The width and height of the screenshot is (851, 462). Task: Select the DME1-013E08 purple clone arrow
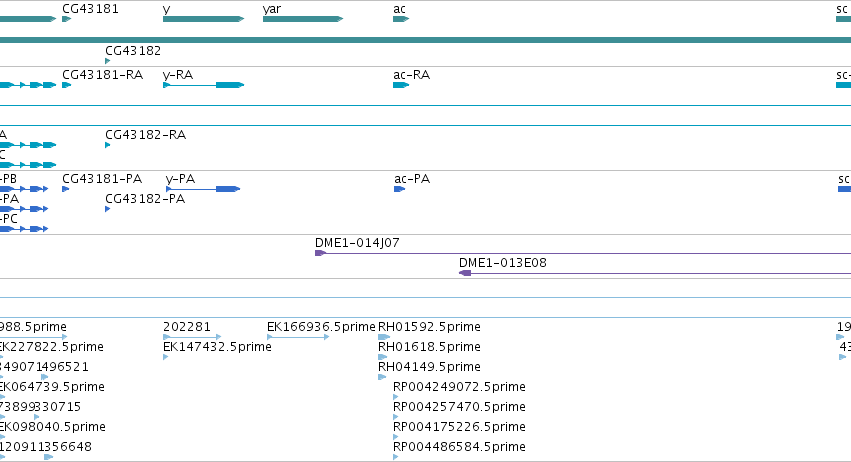pos(655,273)
